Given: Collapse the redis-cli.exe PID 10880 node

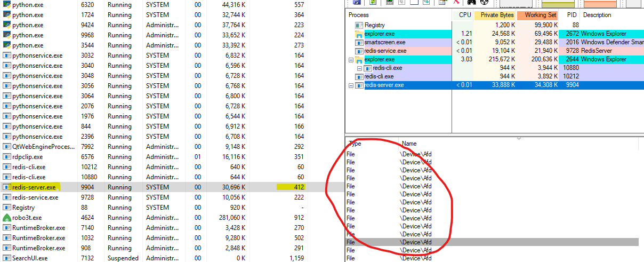Looking at the screenshot, I should 359,68.
